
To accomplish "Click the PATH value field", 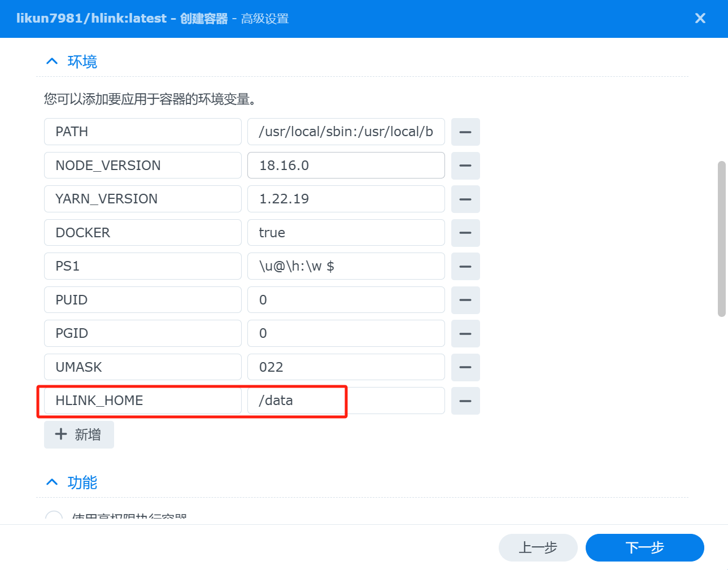I will [x=346, y=132].
